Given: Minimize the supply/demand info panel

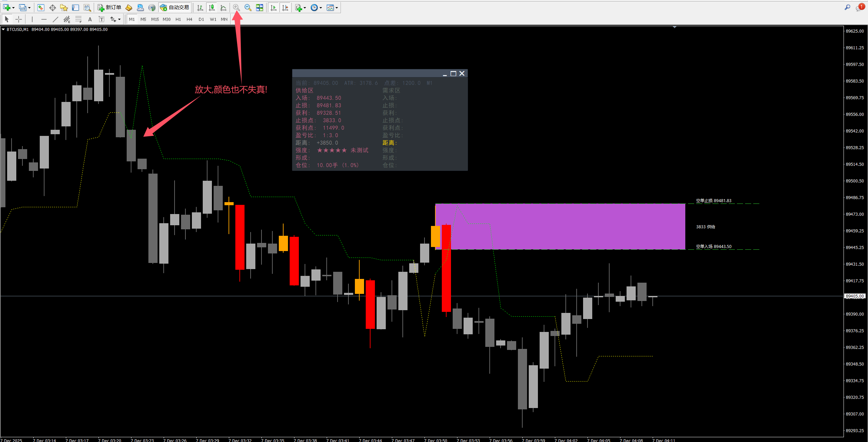Looking at the screenshot, I should 445,74.
